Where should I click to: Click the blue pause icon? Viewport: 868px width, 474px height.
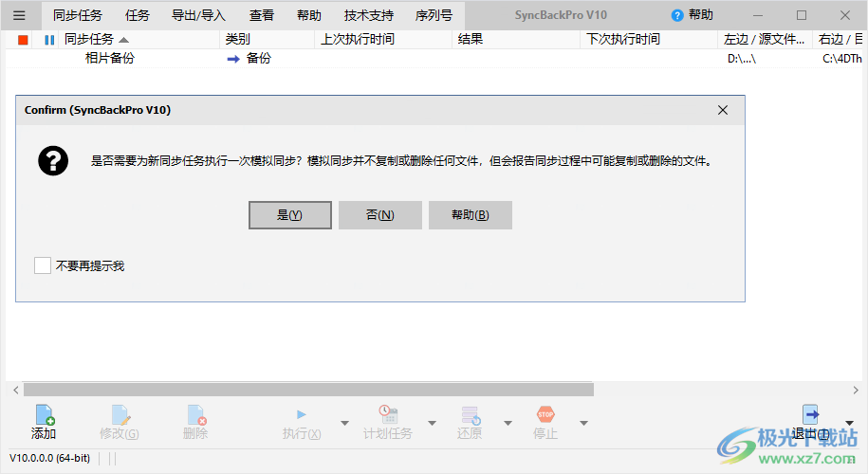50,40
